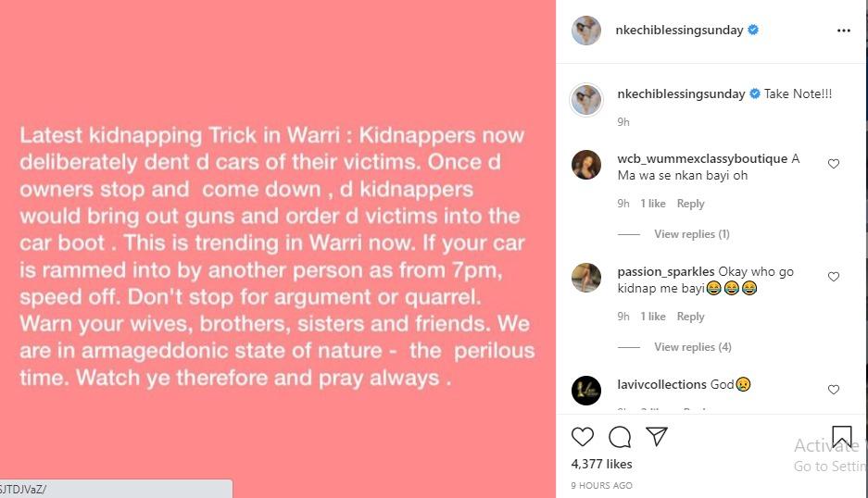This screenshot has height=498, width=868.
Task: Open nkechiblessingsunday username in caption
Action: click(x=681, y=94)
